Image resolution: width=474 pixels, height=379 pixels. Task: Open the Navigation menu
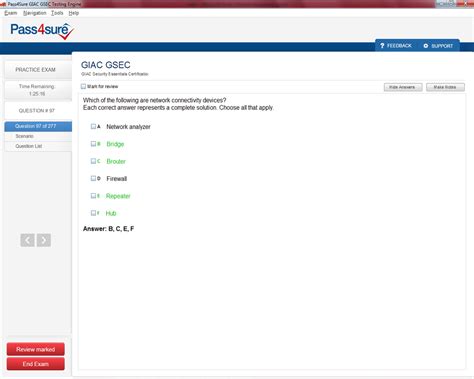pos(35,13)
